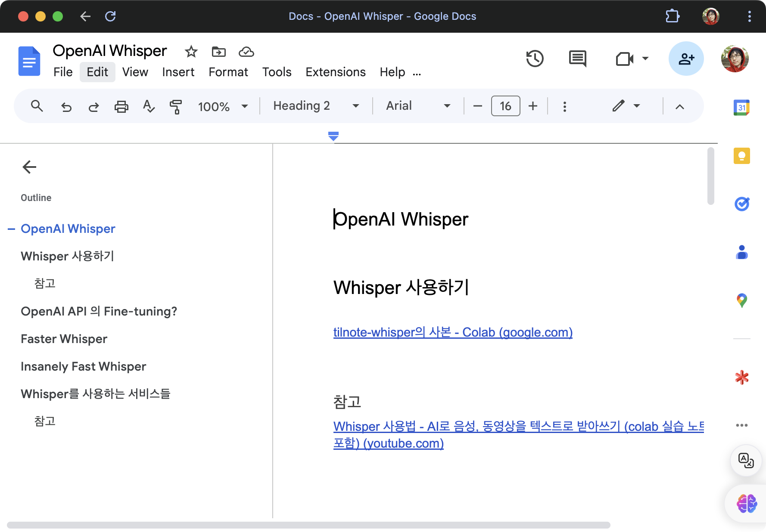The height and width of the screenshot is (532, 766).
Task: Jump to OpenAI API 의 Fine-tuning? heading
Action: 99,311
